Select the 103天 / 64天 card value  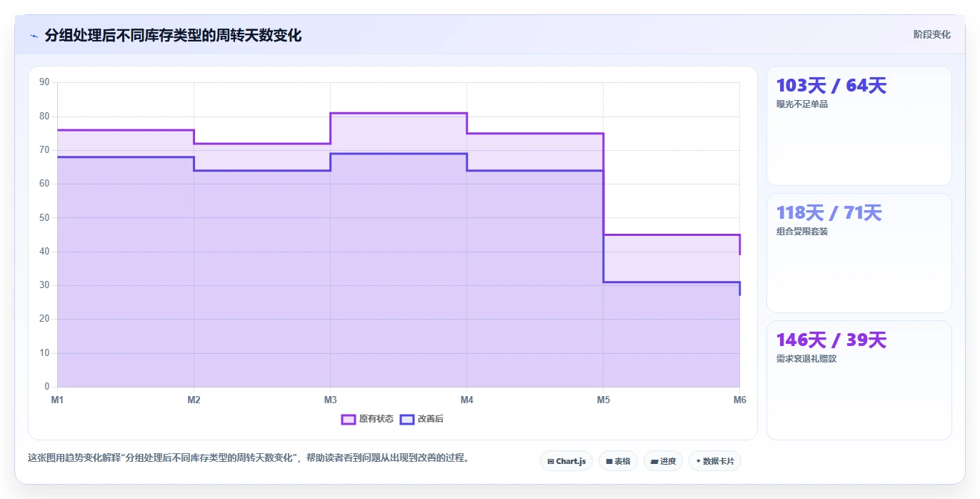click(x=831, y=86)
